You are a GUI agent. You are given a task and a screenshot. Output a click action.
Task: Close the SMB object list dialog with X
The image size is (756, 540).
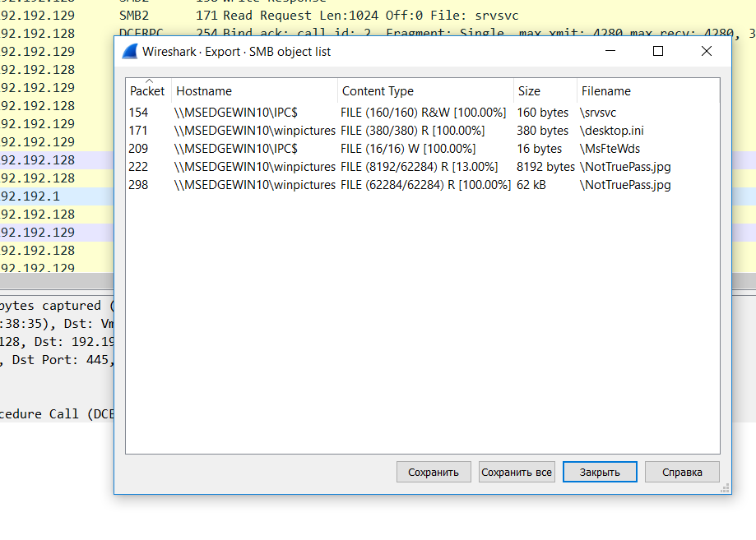[x=707, y=51]
